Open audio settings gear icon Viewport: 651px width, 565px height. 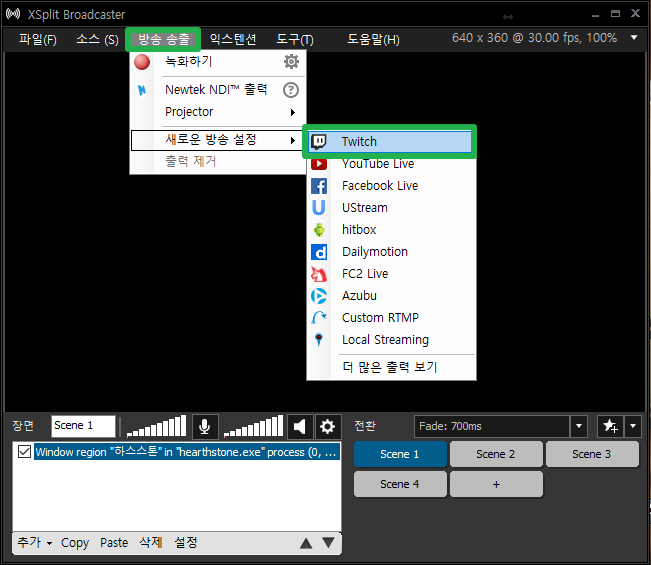coord(328,426)
